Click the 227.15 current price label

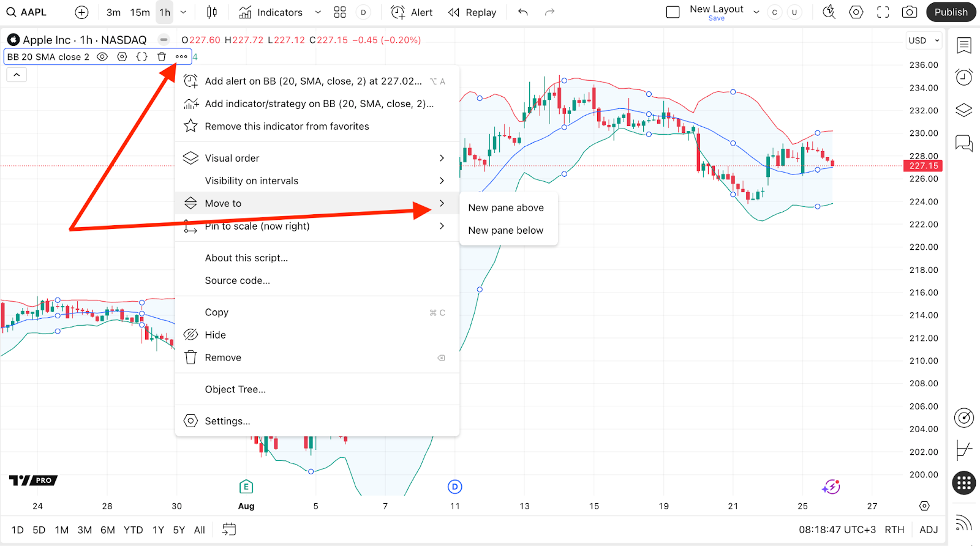pos(923,166)
